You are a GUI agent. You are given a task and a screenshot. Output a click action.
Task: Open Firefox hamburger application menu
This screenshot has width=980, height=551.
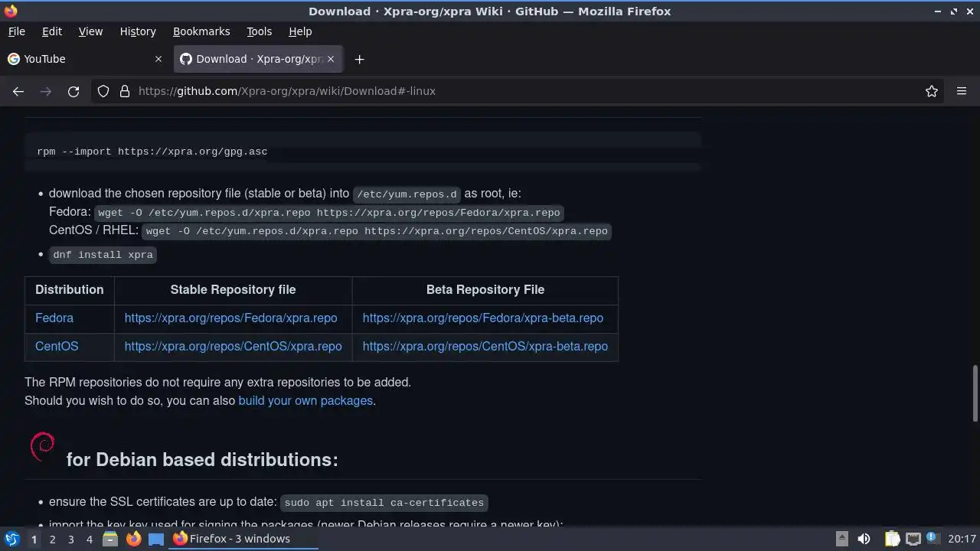point(962,91)
